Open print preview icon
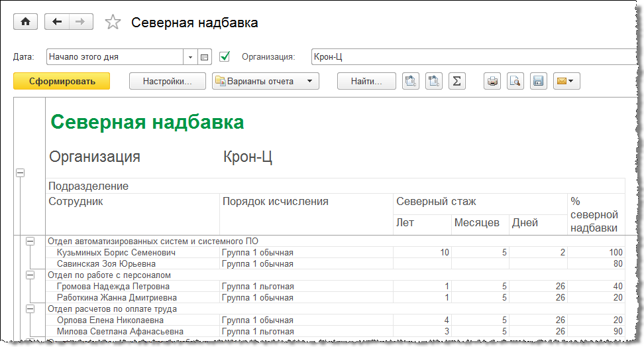The width and height of the screenshot is (644, 347). [515, 82]
